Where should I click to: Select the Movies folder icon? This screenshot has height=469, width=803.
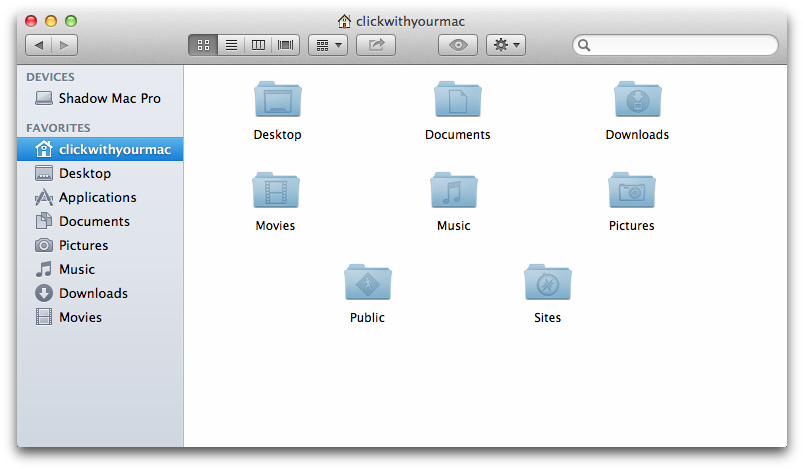[x=276, y=190]
